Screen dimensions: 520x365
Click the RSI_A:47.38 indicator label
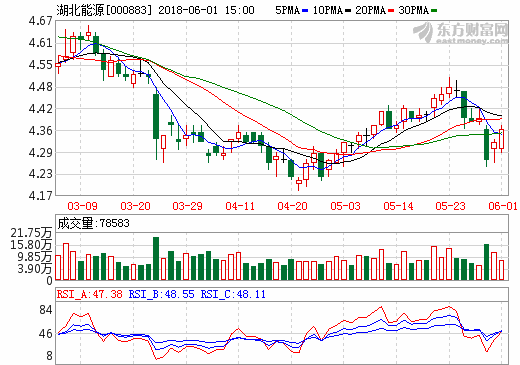(x=90, y=294)
